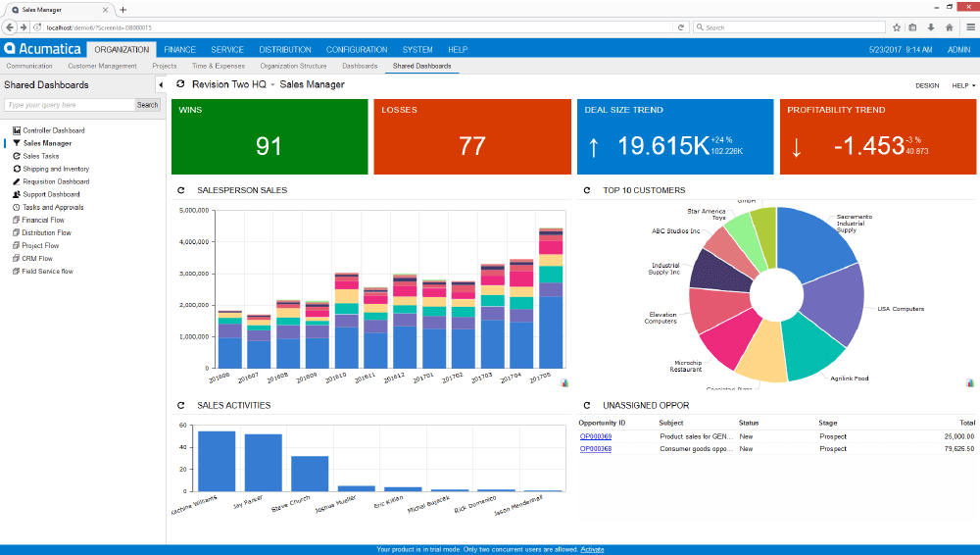
Task: Click the Requisition Dashboard pencil icon
Action: pyautogui.click(x=17, y=181)
